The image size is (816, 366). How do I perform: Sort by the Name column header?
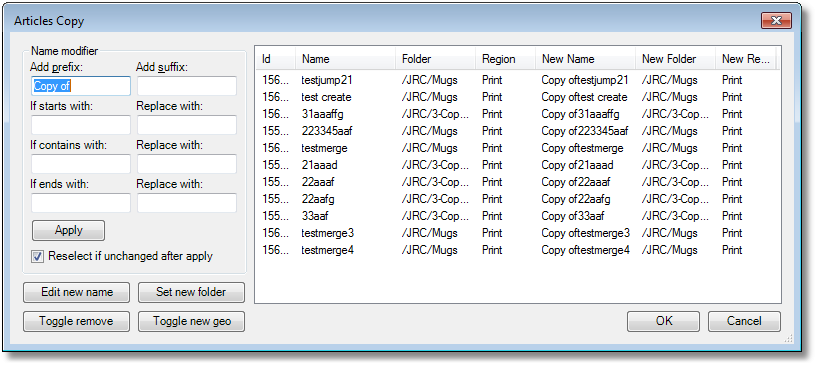tap(346, 59)
